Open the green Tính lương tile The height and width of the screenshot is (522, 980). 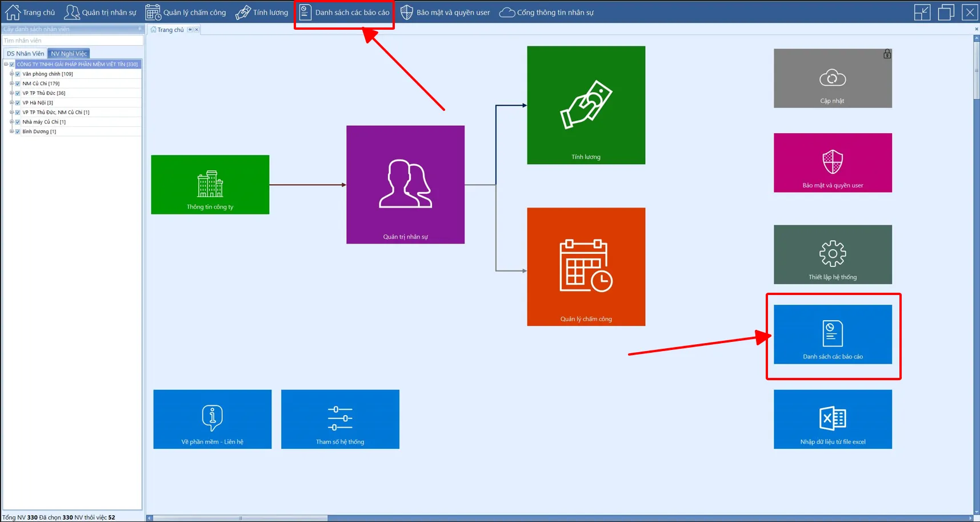pyautogui.click(x=586, y=105)
